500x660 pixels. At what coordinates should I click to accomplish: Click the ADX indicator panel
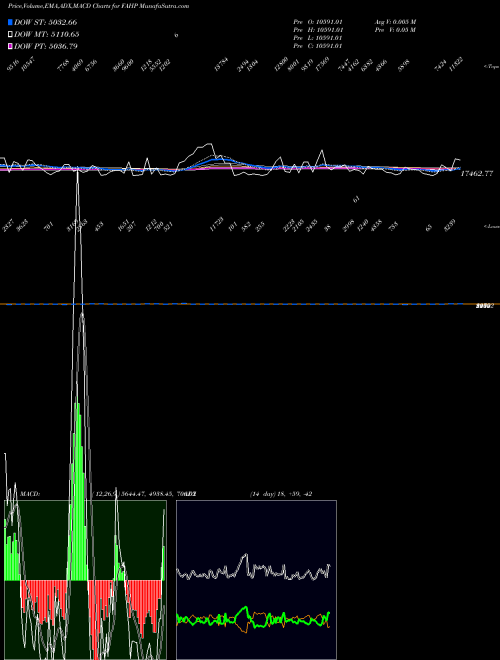256,580
